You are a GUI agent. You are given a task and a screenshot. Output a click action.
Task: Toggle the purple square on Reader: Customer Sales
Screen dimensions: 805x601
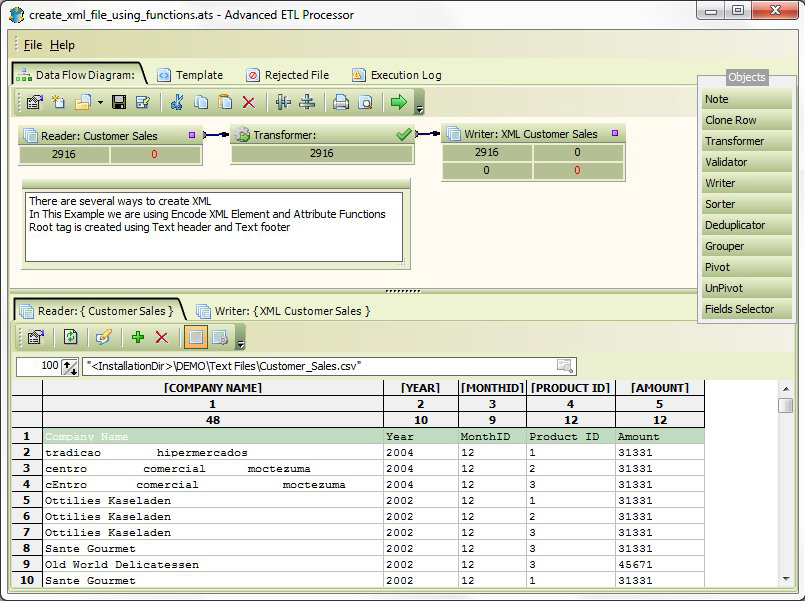192,134
